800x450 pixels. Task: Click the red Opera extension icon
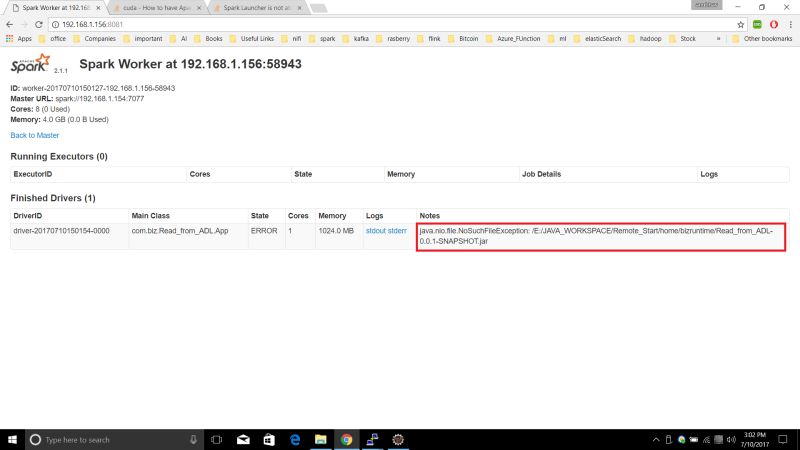coord(774,24)
